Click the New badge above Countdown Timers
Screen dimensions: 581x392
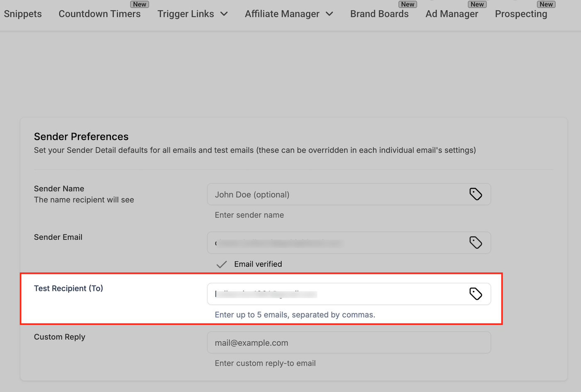pyautogui.click(x=139, y=4)
